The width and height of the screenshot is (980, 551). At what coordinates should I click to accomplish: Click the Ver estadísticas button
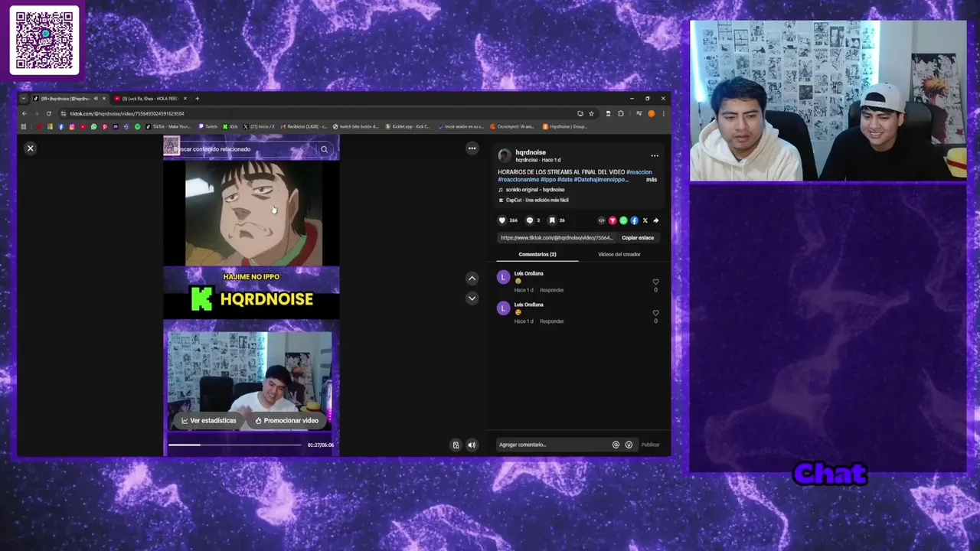coord(209,421)
